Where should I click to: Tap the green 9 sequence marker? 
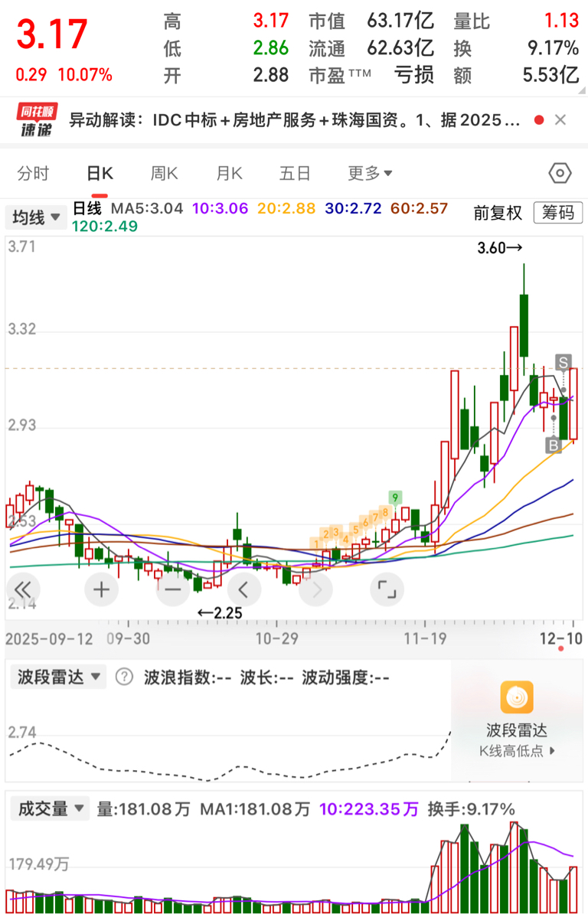coord(395,498)
